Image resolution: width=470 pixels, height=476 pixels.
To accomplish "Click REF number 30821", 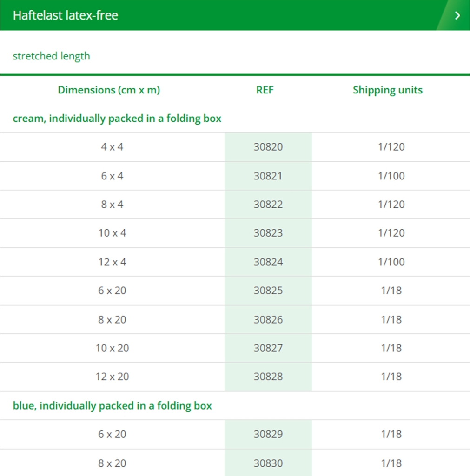I will click(x=268, y=176).
